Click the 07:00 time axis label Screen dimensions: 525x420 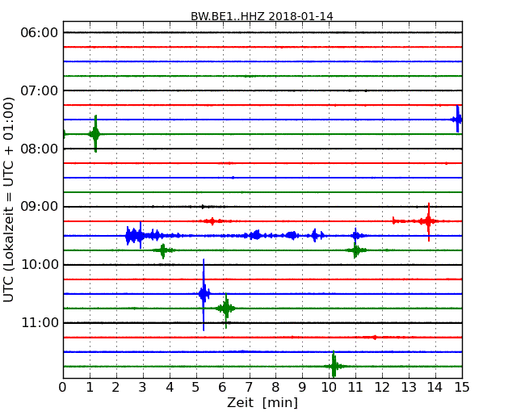pos(40,90)
